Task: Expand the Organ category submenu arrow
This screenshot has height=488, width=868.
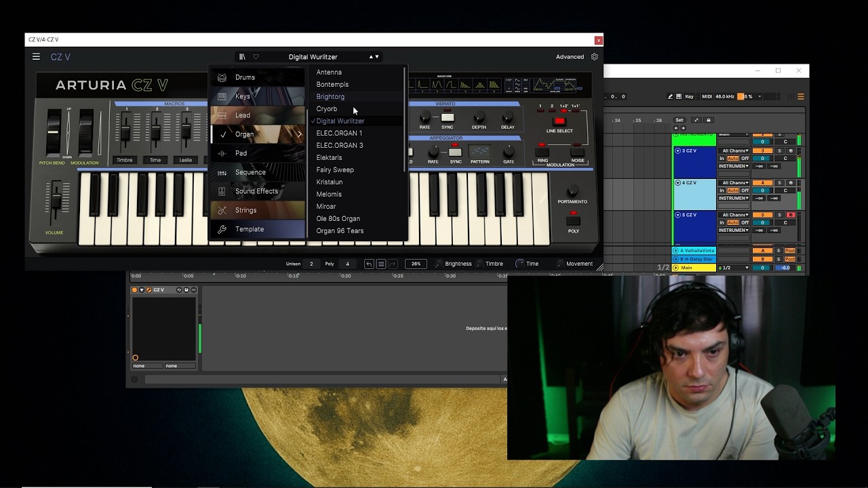Action: tap(300, 134)
